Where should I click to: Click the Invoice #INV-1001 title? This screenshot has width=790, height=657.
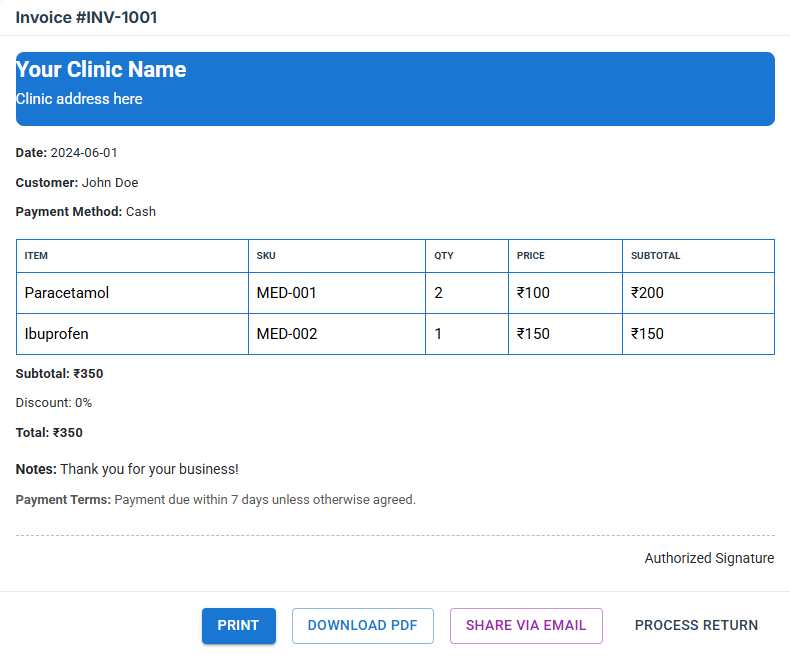tap(86, 18)
